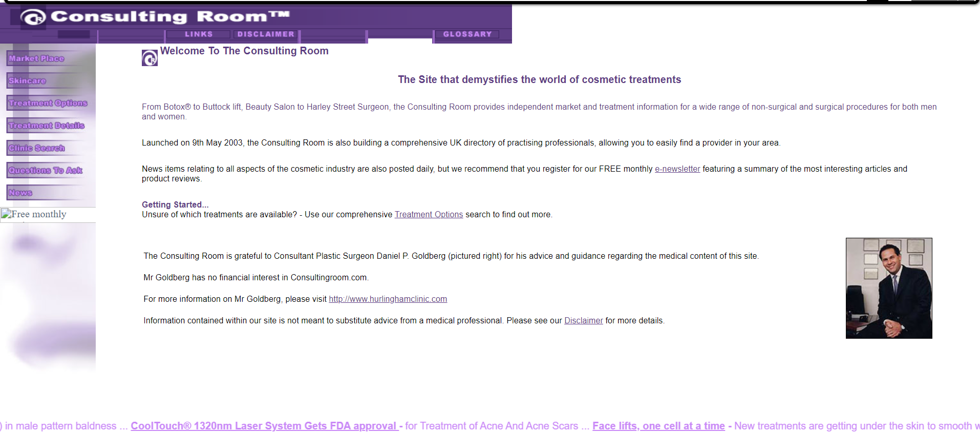The height and width of the screenshot is (433, 980).
Task: Click the demystifies cosmetic treatments tagline
Action: [539, 79]
